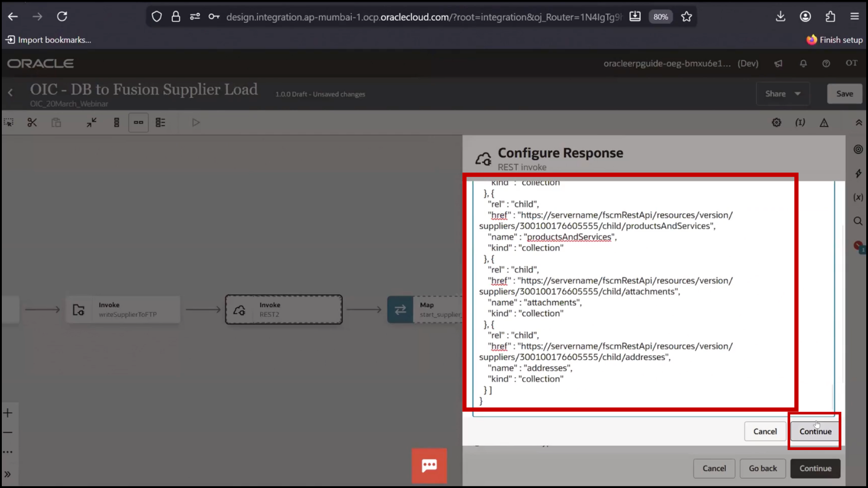Switch to vertical layout
Image resolution: width=868 pixels, height=488 pixels.
click(117, 122)
